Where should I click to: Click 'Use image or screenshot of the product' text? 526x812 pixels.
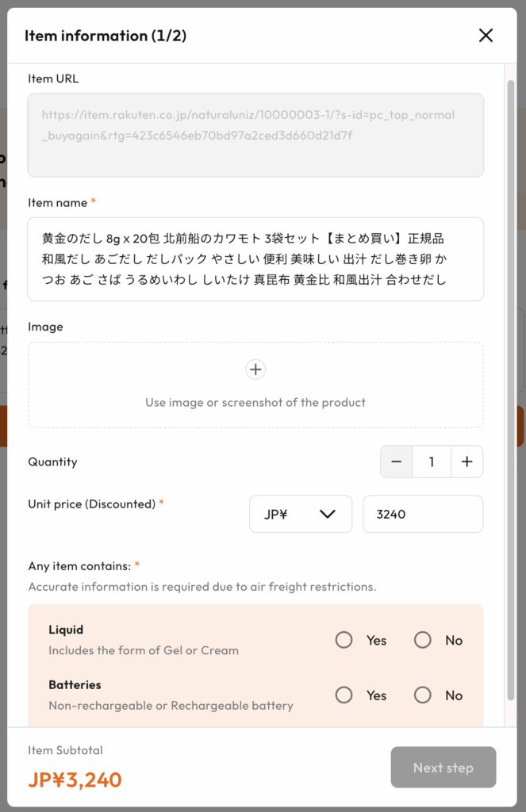coord(255,403)
